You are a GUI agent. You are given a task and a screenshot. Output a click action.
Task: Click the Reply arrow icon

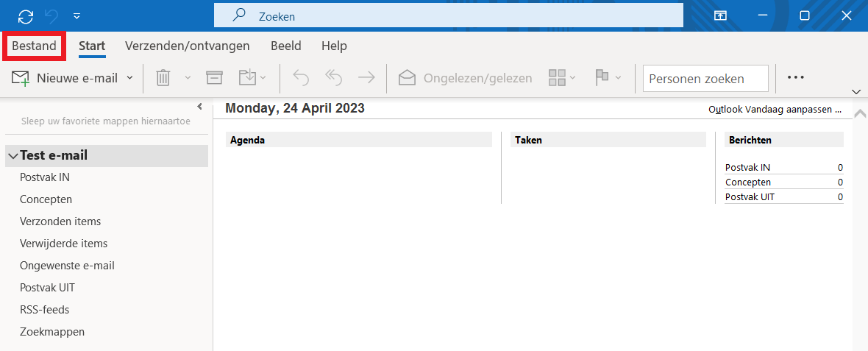coord(301,78)
